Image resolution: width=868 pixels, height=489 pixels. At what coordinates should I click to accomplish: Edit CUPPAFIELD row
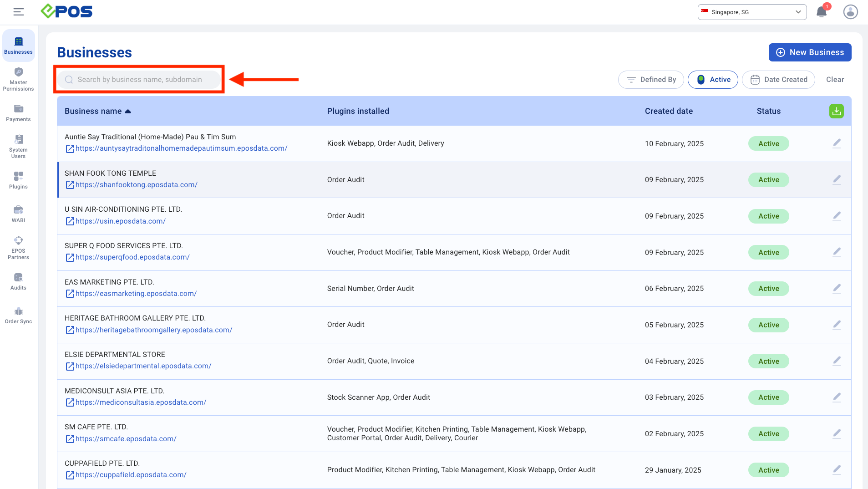tap(837, 470)
